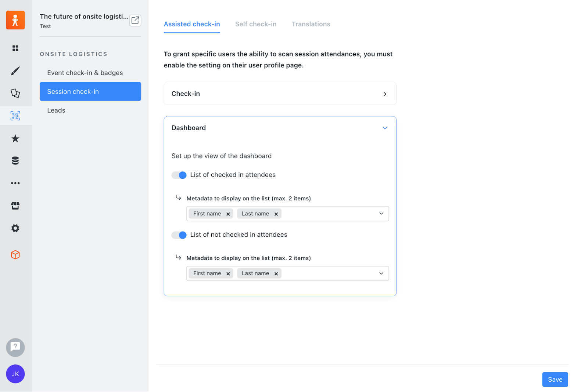Click the Save button

(555, 379)
